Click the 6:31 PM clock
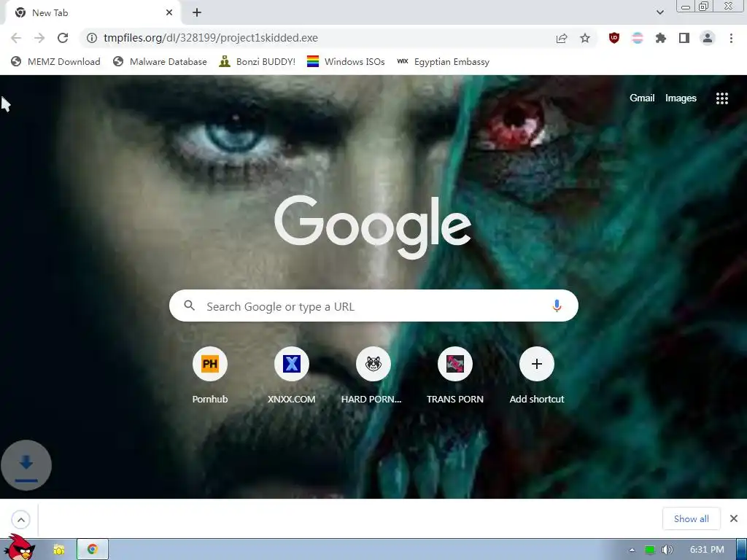Viewport: 747px width, 560px height. click(x=707, y=550)
